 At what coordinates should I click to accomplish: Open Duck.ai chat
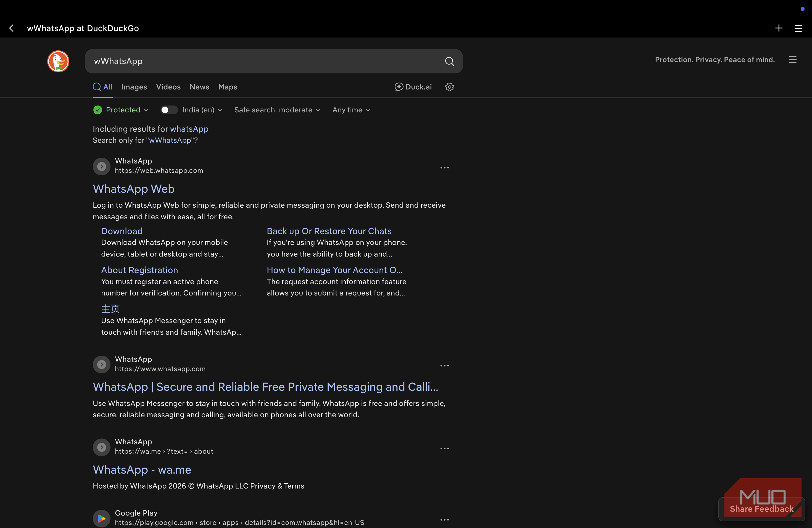point(413,87)
